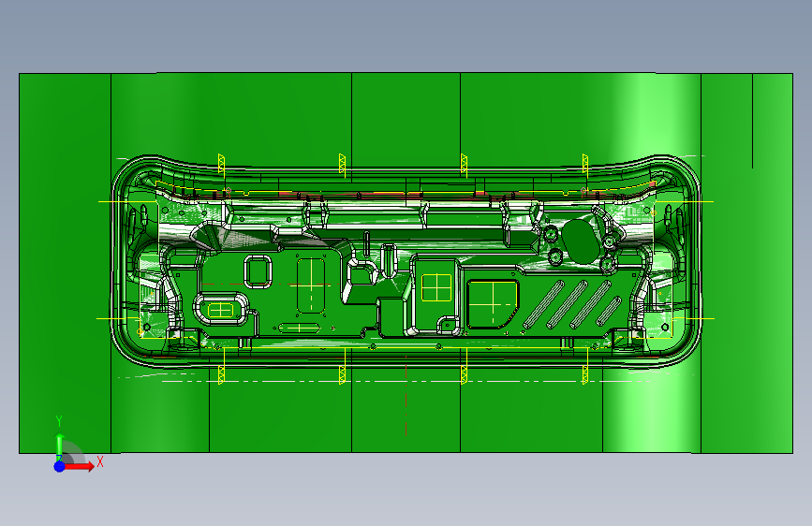Pick the small square pocket with the yellow crosshair grid
812x526 pixels.
[x=436, y=288]
